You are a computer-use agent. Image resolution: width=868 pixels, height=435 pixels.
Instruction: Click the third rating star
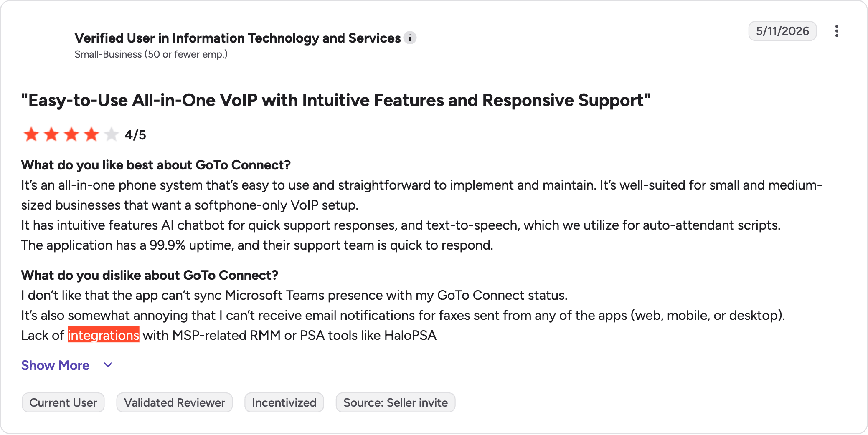(71, 134)
